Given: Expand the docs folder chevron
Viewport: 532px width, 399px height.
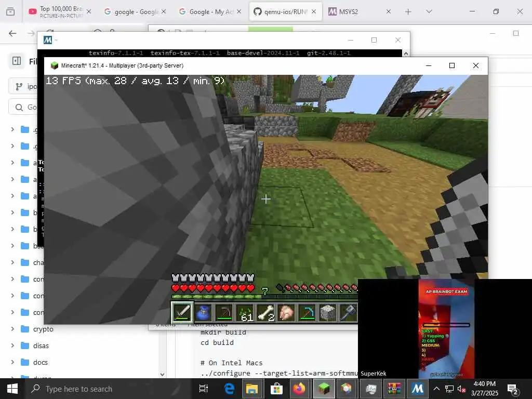Looking at the screenshot, I should point(12,362).
